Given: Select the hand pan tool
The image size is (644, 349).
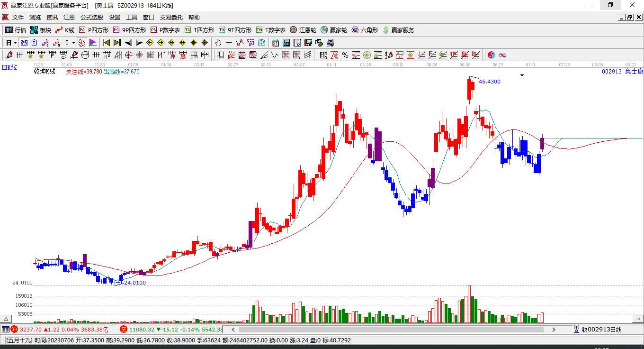Looking at the screenshot, I should 218,43.
